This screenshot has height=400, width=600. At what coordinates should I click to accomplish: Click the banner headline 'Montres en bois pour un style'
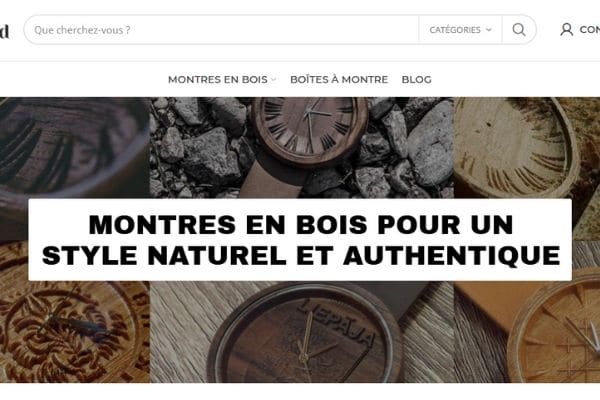click(300, 240)
